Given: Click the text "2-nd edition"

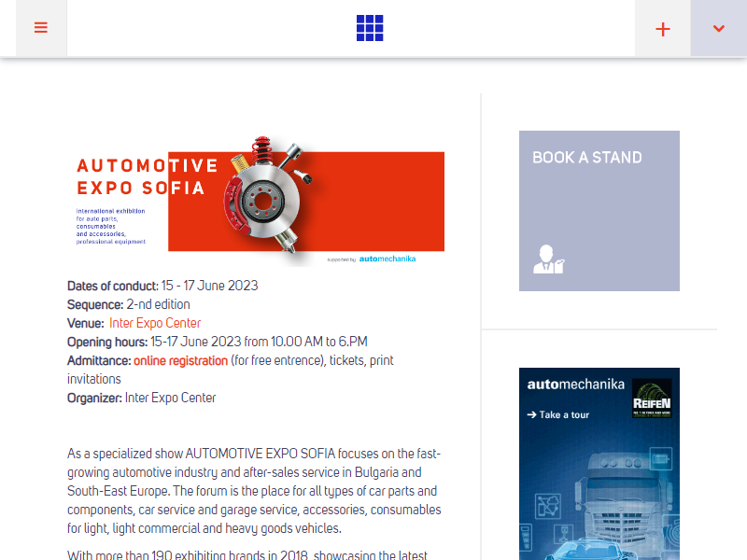Looking at the screenshot, I should [158, 304].
